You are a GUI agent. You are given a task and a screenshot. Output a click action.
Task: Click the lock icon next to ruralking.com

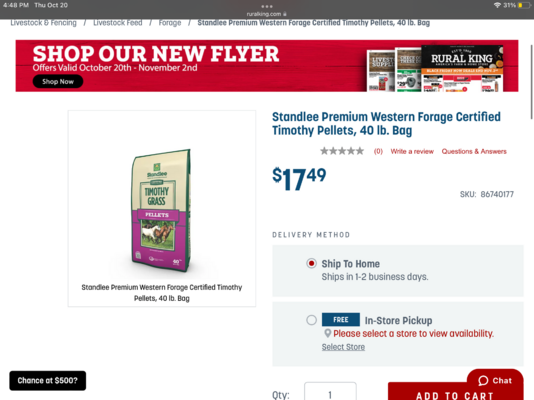point(285,14)
